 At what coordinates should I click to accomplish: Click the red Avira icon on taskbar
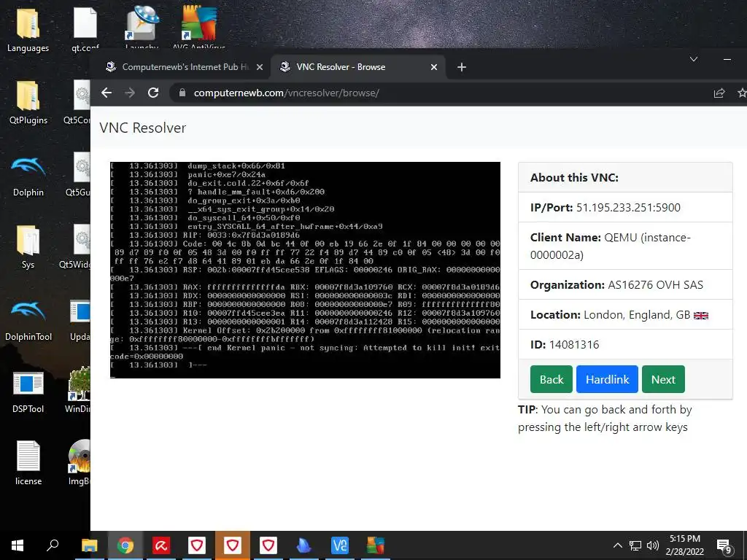point(161,545)
